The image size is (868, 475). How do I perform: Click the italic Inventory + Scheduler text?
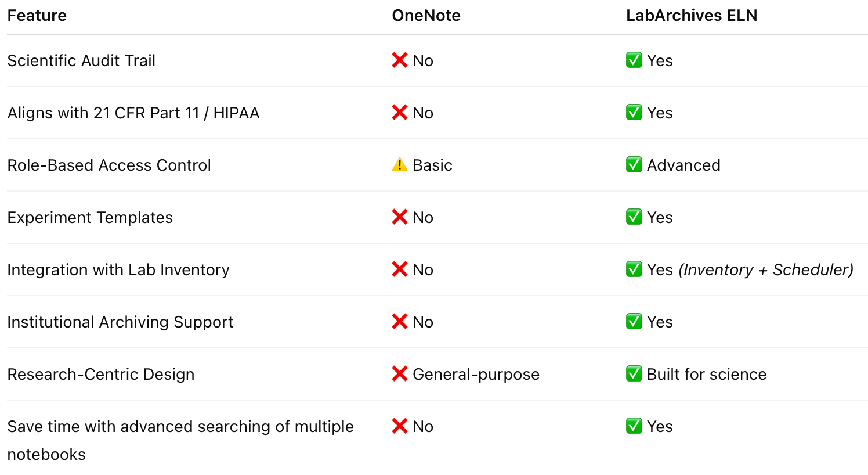(766, 270)
